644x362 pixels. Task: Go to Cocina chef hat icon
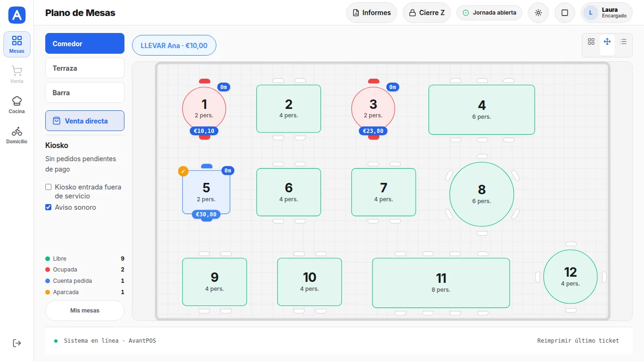(17, 105)
